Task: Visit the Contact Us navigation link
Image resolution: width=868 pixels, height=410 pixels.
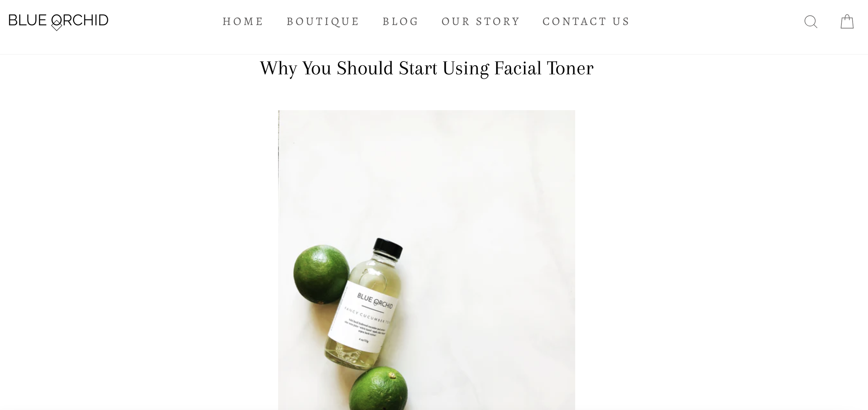Action: pos(586,22)
